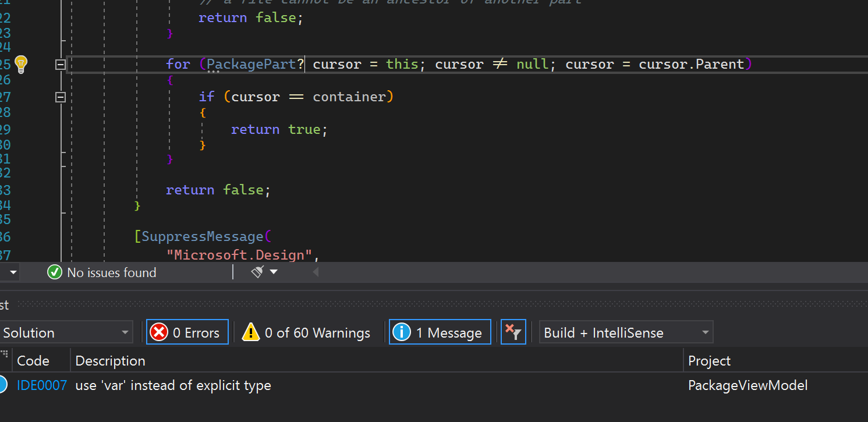Open the Code Cleanup options arrow
This screenshot has height=422, width=868.
coord(273,271)
